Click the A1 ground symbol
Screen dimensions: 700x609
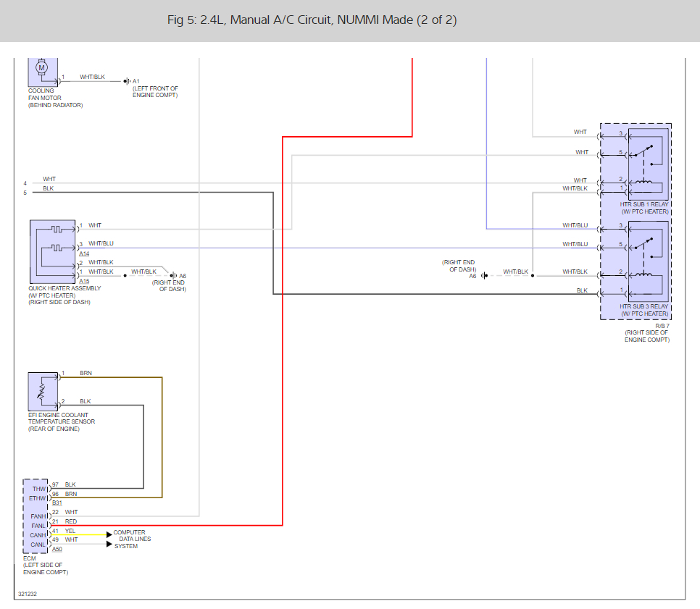point(126,81)
